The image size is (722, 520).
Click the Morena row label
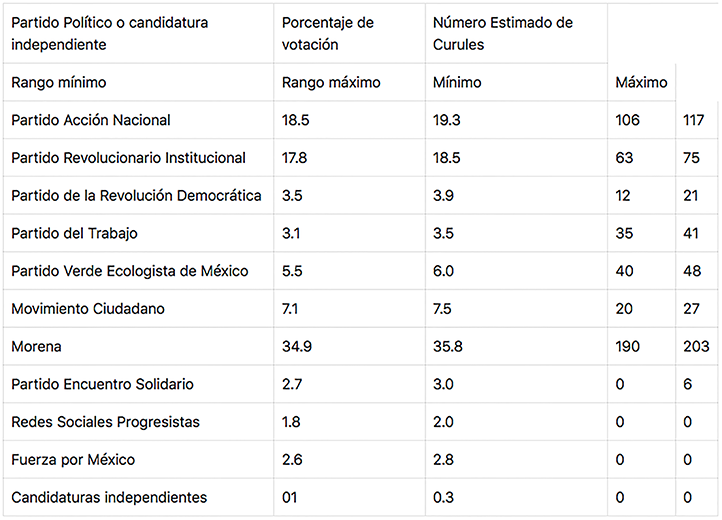coord(36,347)
